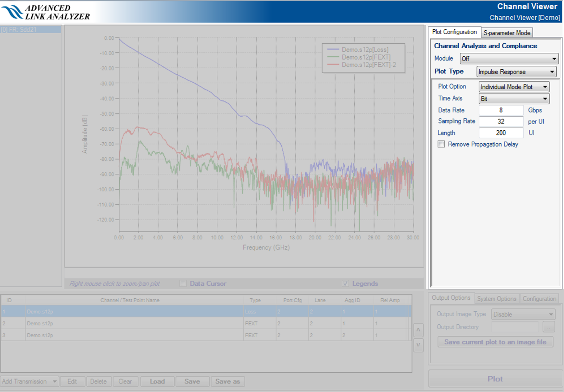Viewport: 564px width, 392px height.
Task: Click the output directory browse button
Action: (549, 327)
